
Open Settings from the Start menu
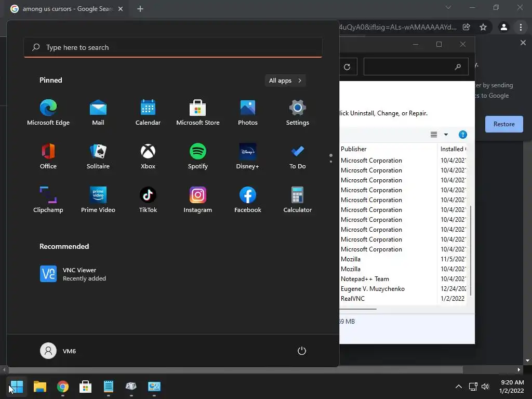[x=298, y=113]
